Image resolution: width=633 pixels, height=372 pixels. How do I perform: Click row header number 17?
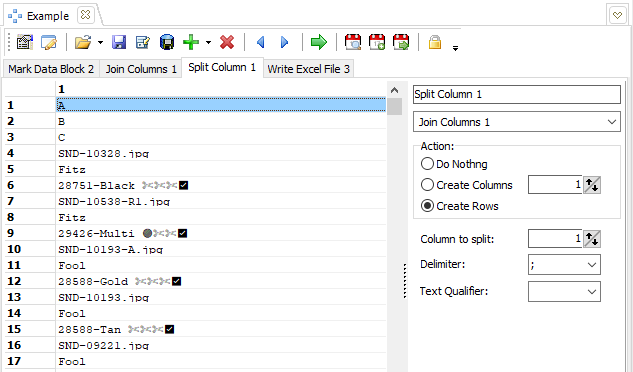(x=30, y=361)
